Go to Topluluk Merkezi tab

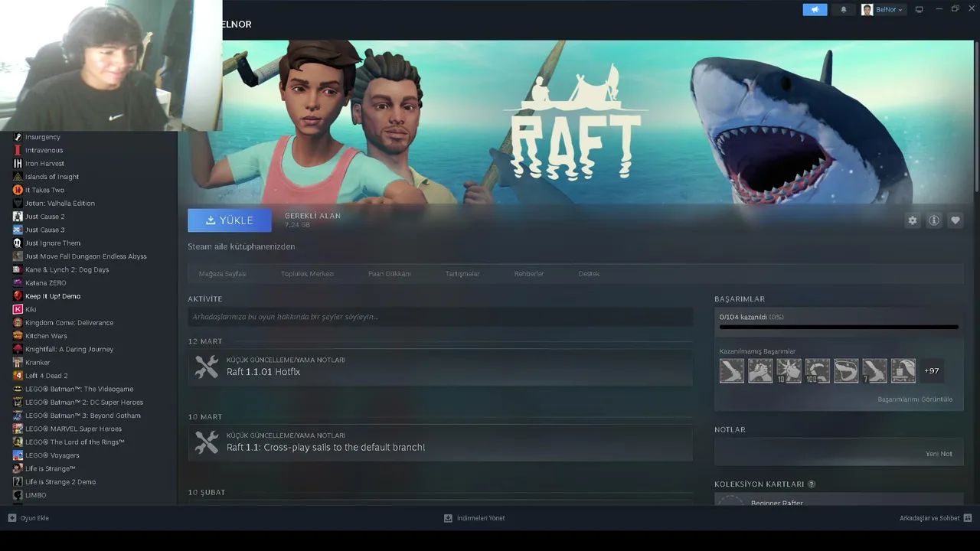307,274
